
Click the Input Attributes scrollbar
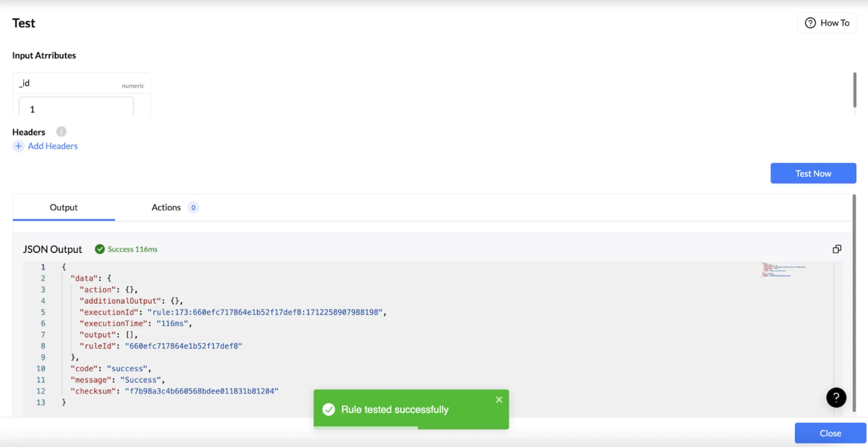pyautogui.click(x=855, y=90)
